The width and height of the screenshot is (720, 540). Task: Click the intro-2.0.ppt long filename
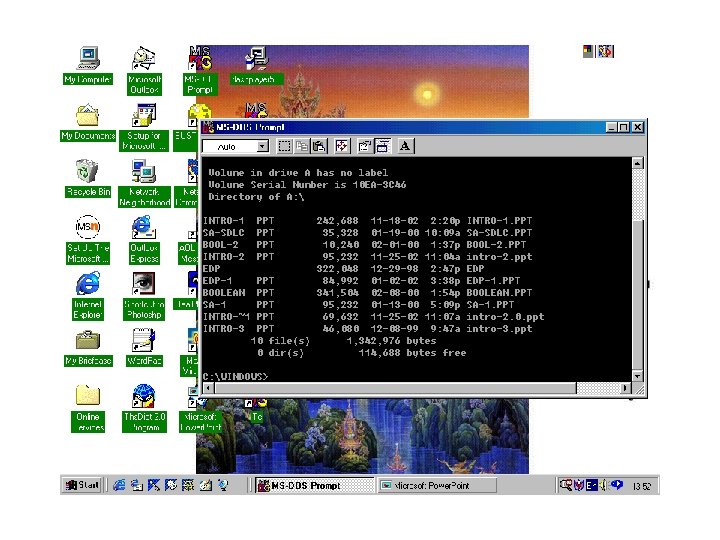505,317
